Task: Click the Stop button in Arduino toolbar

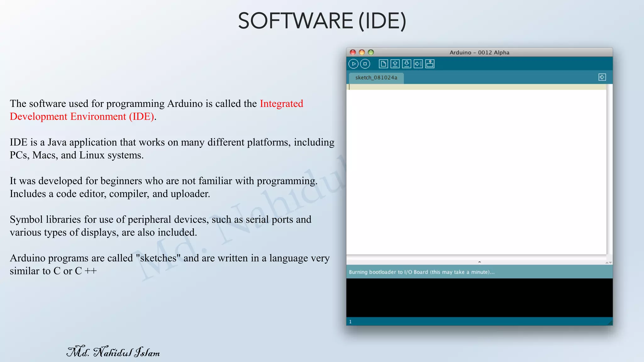Action: [365, 64]
